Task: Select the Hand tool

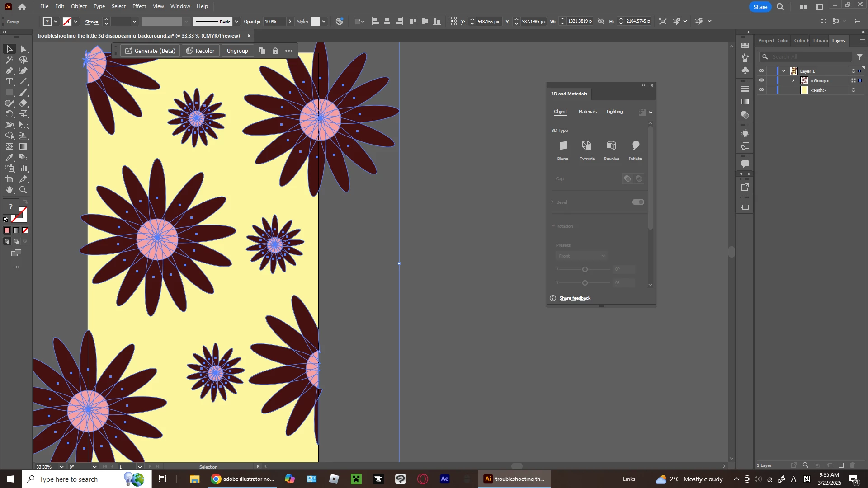Action: pyautogui.click(x=9, y=190)
